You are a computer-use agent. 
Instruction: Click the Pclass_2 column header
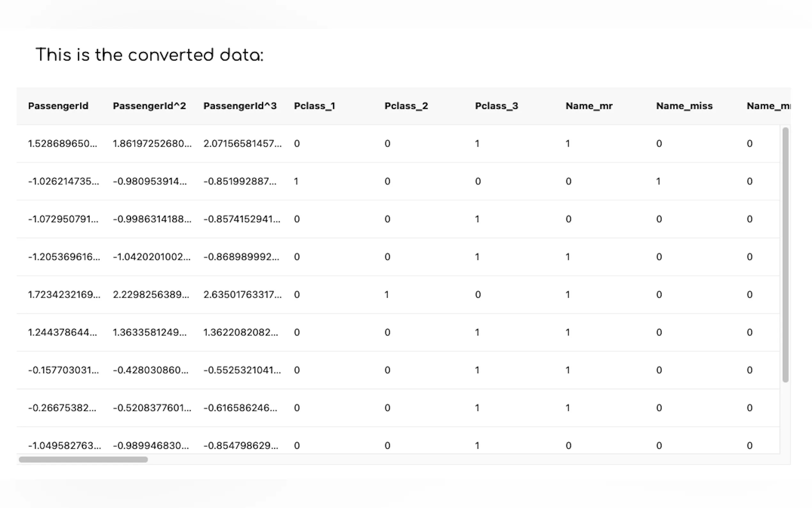click(406, 106)
